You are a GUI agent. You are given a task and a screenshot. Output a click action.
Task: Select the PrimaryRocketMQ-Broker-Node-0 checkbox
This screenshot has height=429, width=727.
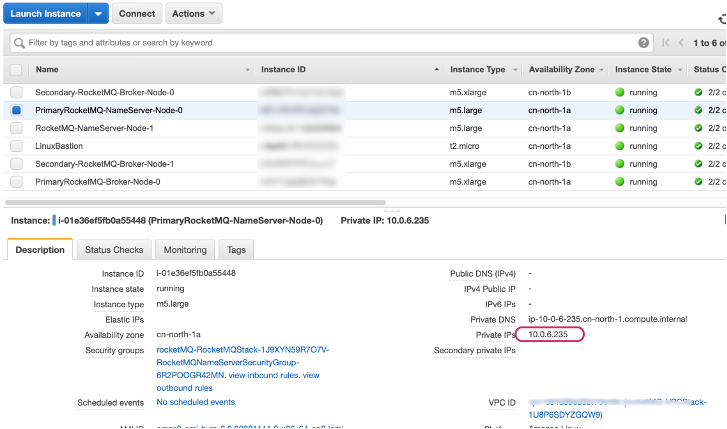[16, 182]
